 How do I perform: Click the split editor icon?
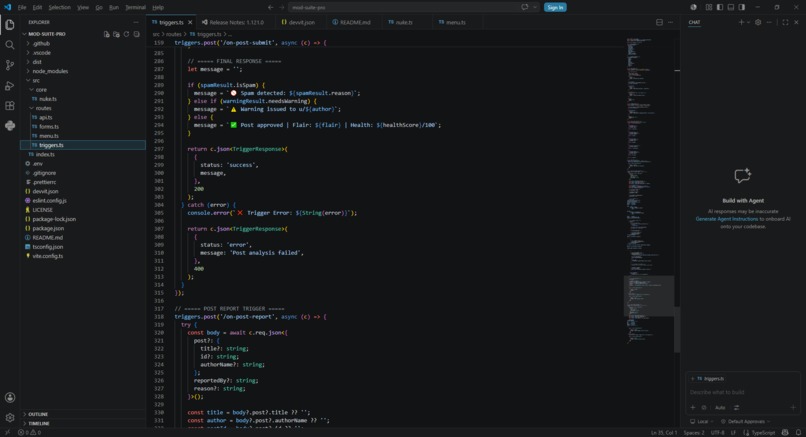[x=660, y=22]
